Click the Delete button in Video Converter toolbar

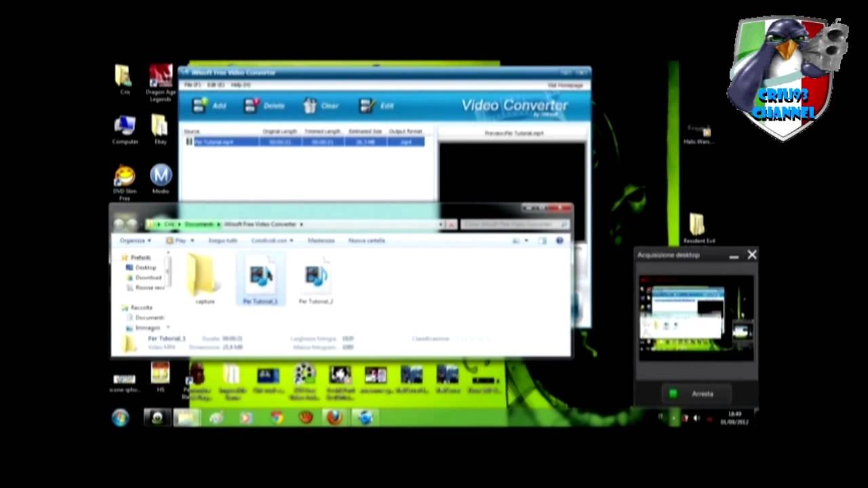pyautogui.click(x=264, y=106)
